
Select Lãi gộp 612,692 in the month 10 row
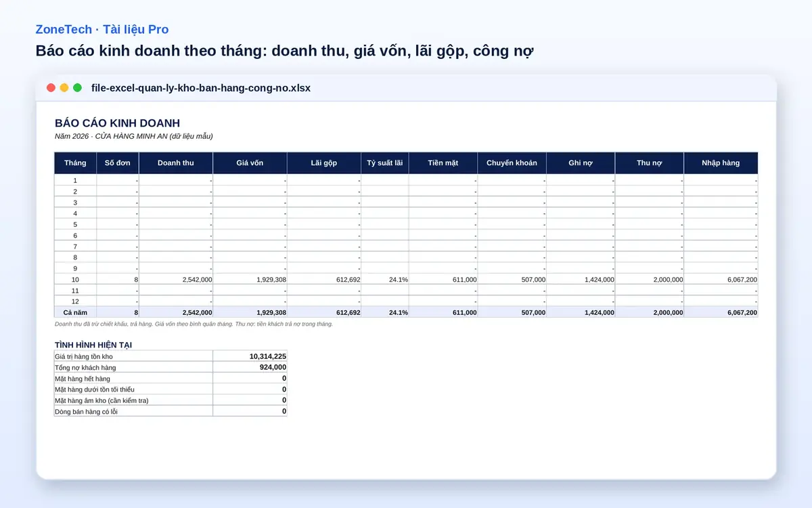pos(324,279)
